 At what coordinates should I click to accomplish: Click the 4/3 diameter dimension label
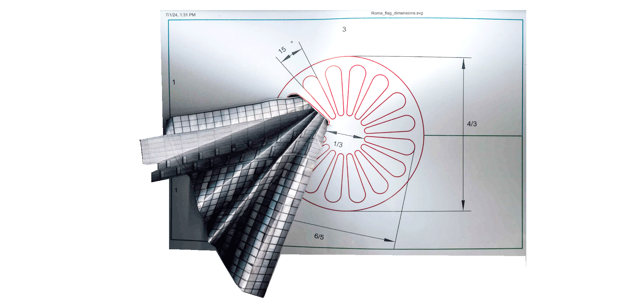click(472, 124)
